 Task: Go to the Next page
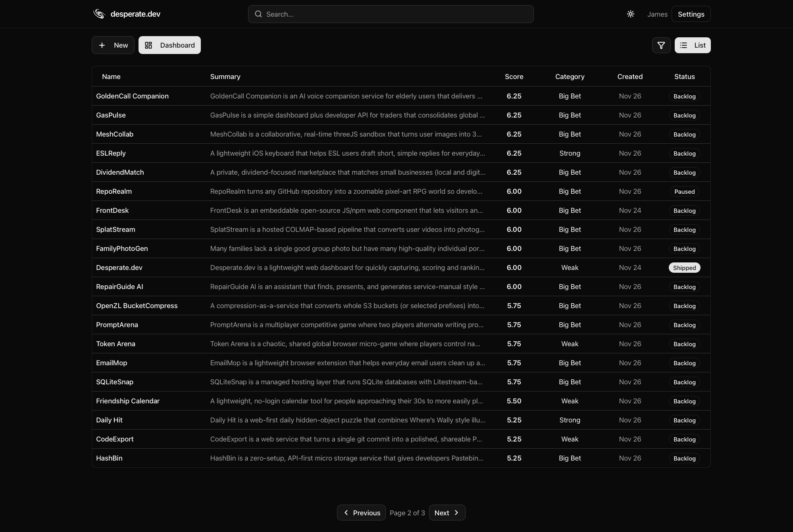447,513
